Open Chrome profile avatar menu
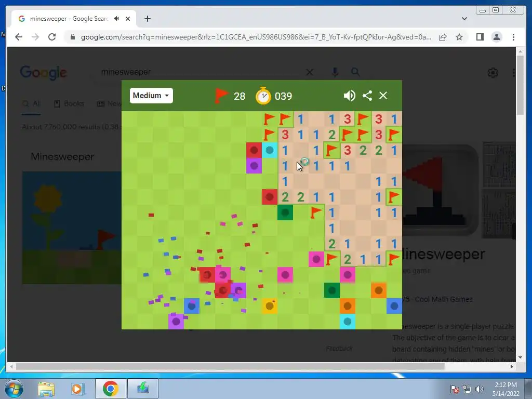This screenshot has height=399, width=532. pyautogui.click(x=497, y=37)
